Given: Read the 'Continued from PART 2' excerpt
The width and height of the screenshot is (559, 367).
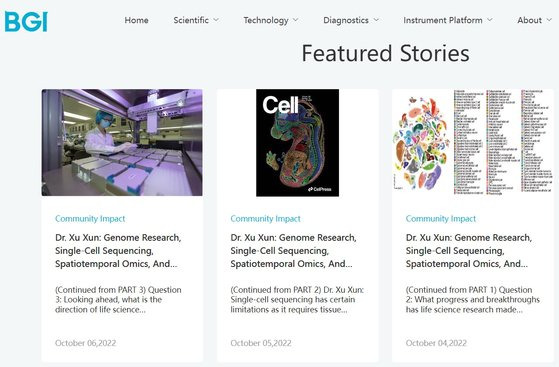Looking at the screenshot, I should [x=297, y=300].
